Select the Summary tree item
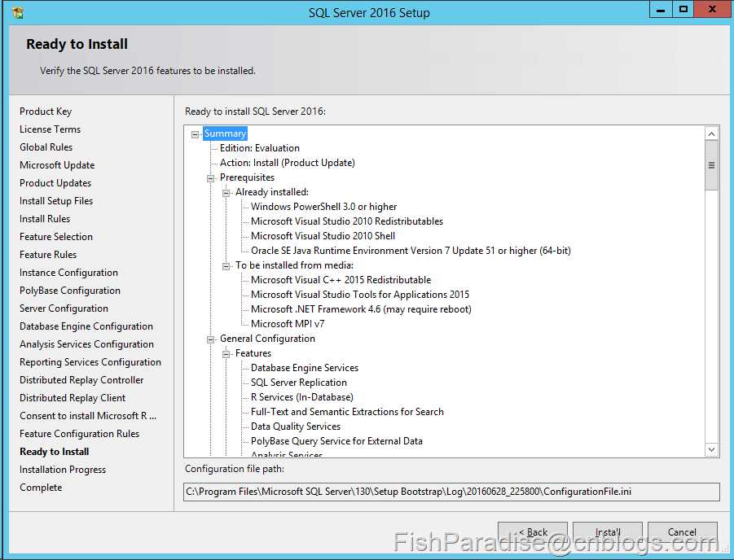This screenshot has width=734, height=560. pos(225,133)
